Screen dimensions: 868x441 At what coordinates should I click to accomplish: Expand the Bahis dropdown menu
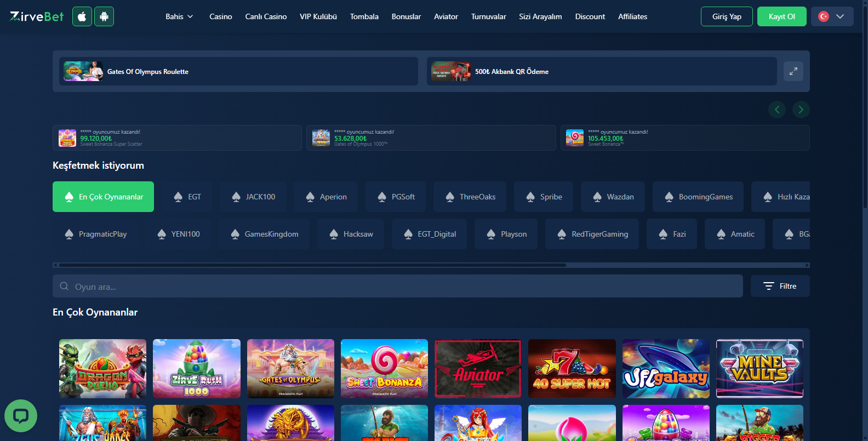179,16
